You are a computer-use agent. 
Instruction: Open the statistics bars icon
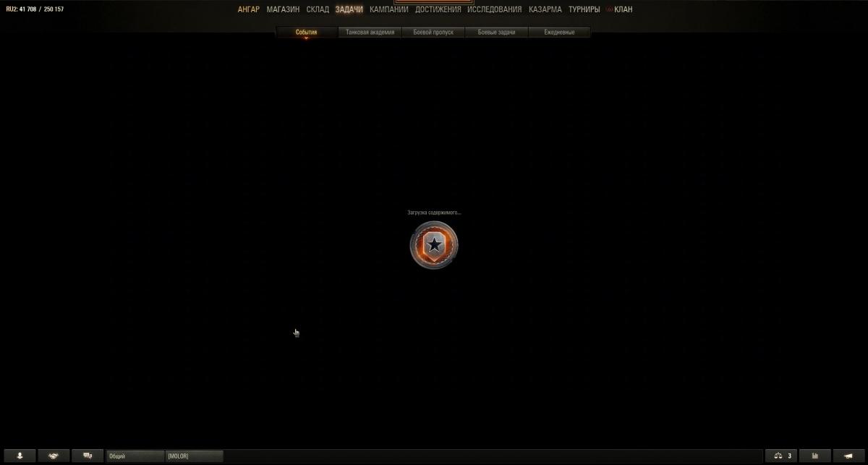click(x=815, y=456)
